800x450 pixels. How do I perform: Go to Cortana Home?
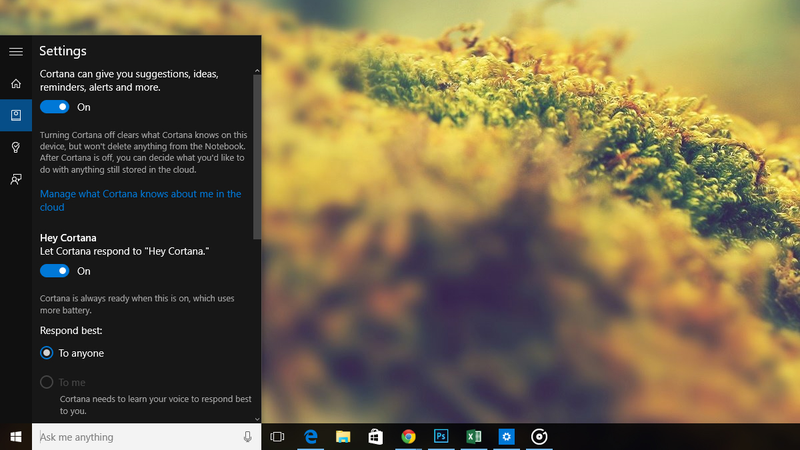pos(16,83)
